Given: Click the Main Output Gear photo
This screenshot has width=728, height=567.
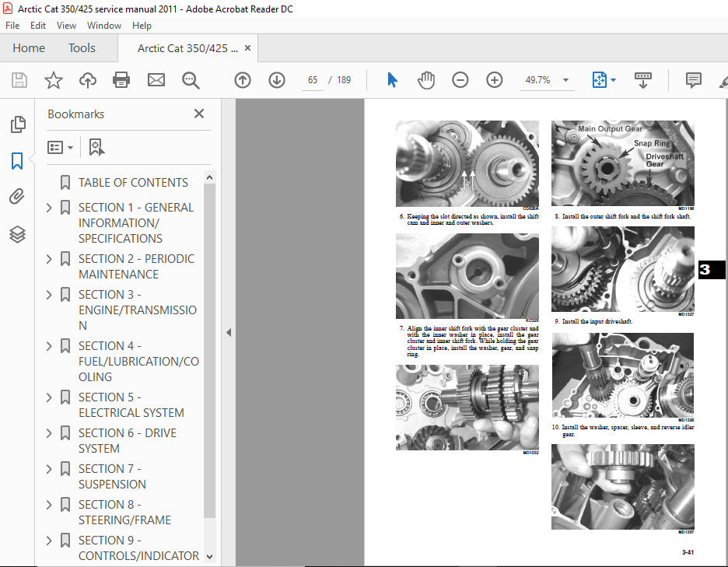Looking at the screenshot, I should point(622,163).
